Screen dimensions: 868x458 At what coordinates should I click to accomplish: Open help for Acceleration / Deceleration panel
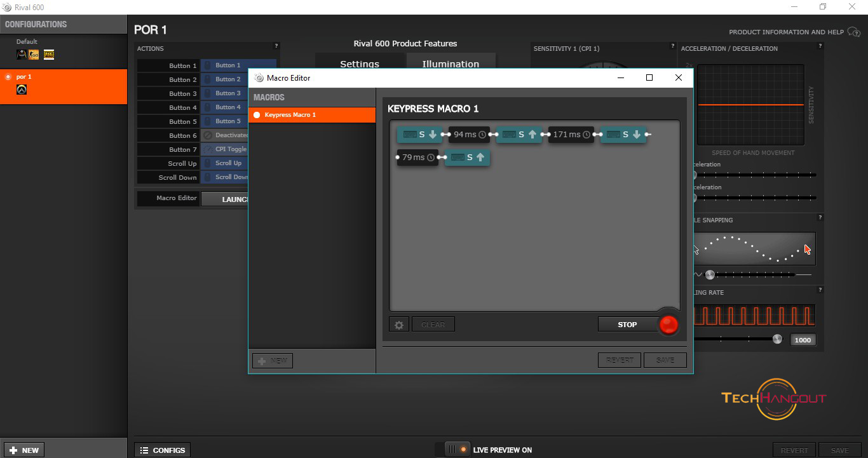click(x=820, y=46)
